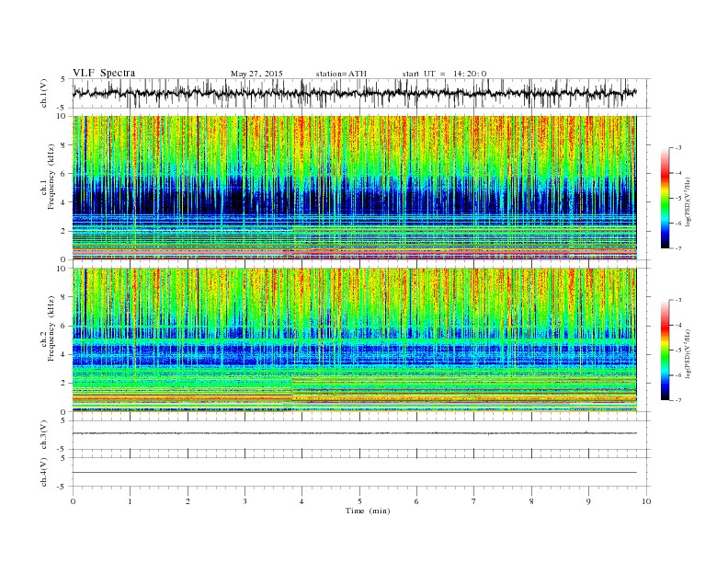Click the "Time (min)" axis label

(x=368, y=511)
